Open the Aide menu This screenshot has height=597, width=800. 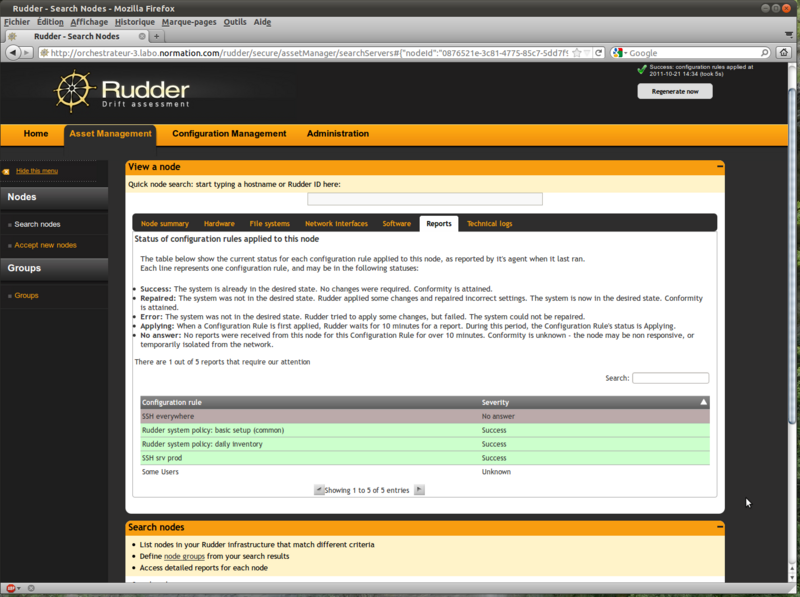pos(262,22)
